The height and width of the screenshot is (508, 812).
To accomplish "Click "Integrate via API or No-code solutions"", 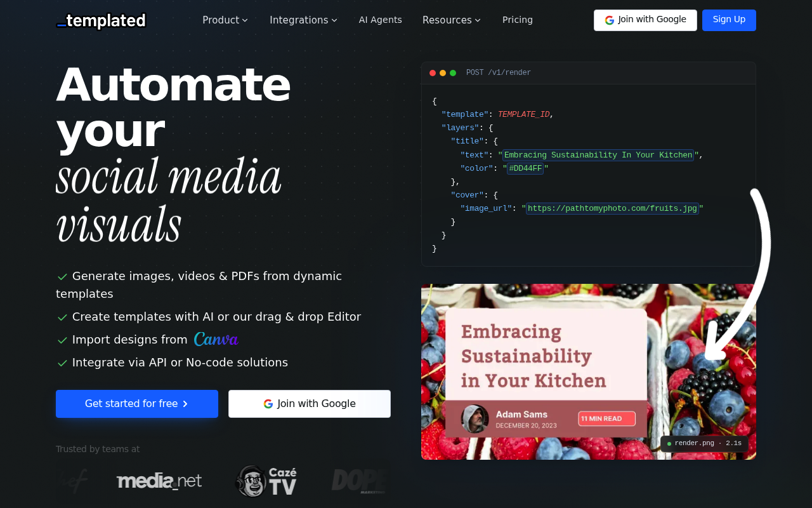I will coord(180,363).
